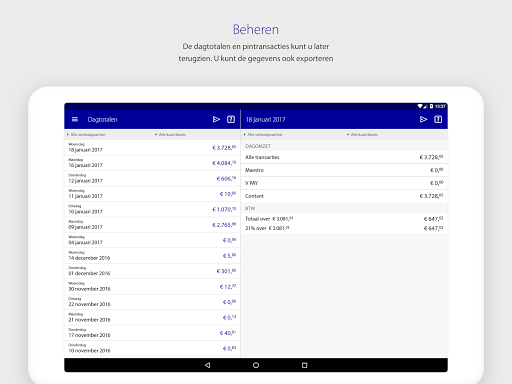Click the Totaal over BTW row
The image size is (512, 384).
pyautogui.click(x=344, y=219)
